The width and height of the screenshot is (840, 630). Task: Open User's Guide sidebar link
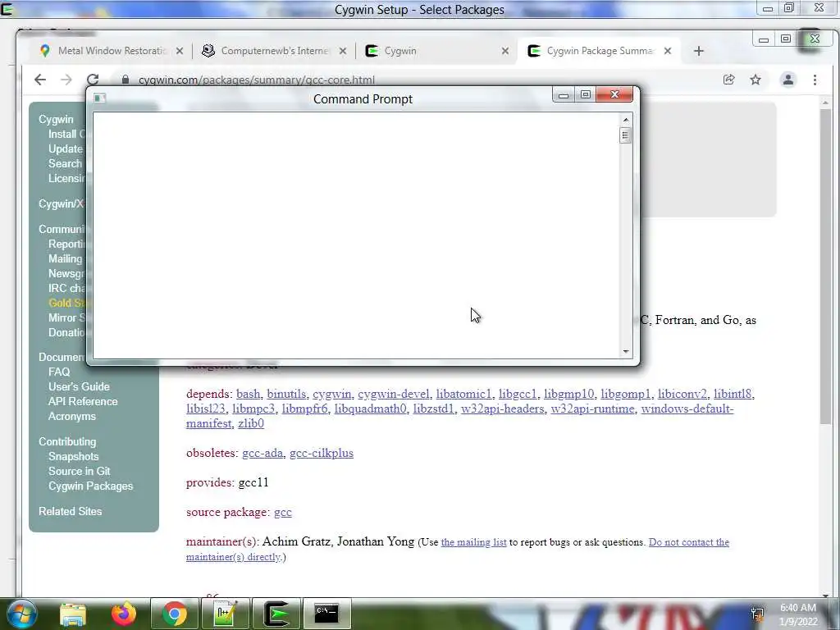pyautogui.click(x=79, y=387)
